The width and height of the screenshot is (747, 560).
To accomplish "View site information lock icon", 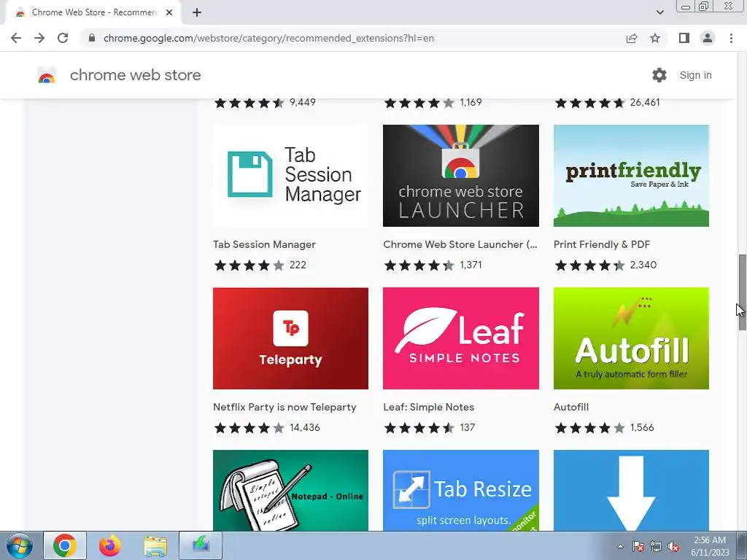I will [x=92, y=38].
